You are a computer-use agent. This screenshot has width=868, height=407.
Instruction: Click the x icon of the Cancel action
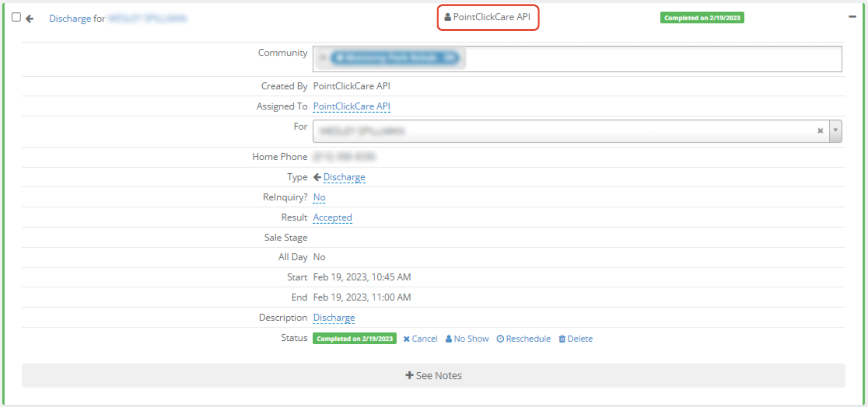pos(407,339)
